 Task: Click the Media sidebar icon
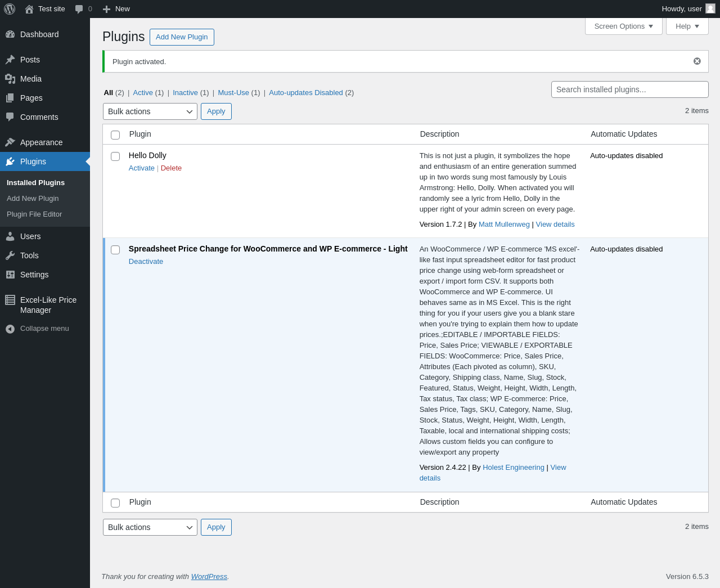point(10,79)
